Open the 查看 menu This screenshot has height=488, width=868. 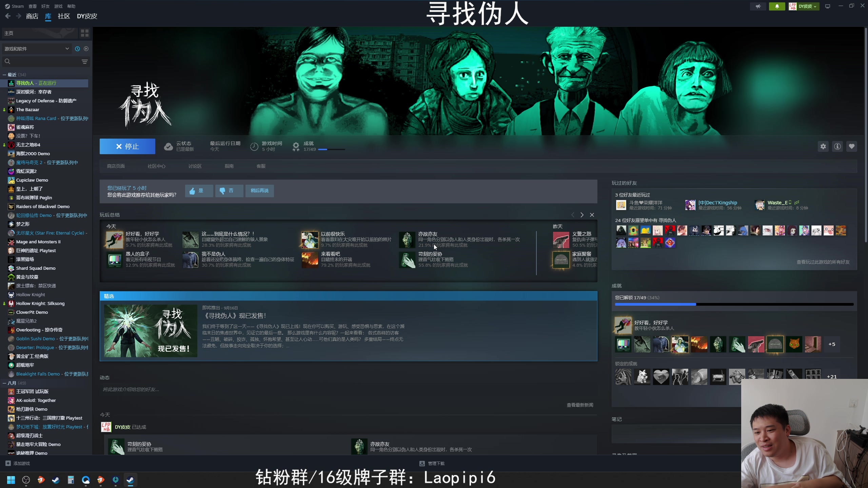(x=33, y=6)
